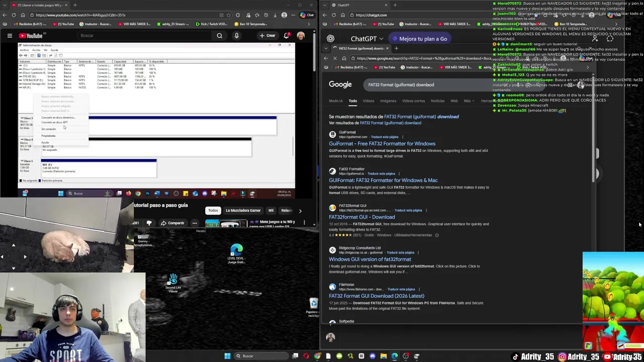
Task: Open the Kick / Twitch VOD bookmark
Action: [x=211, y=24]
